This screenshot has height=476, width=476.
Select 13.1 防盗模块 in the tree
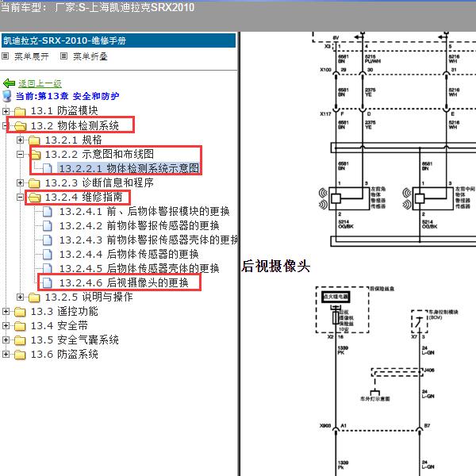point(64,111)
